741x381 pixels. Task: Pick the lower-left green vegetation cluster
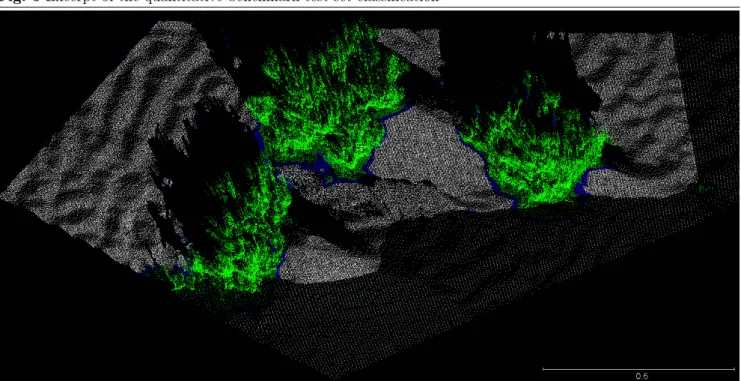(232, 232)
